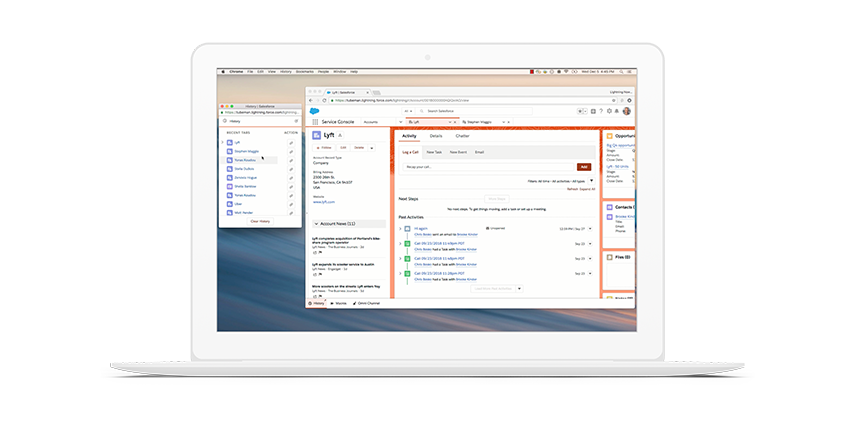This screenshot has height=447, width=857.
Task: Open the notifications bell icon
Action: 617,111
